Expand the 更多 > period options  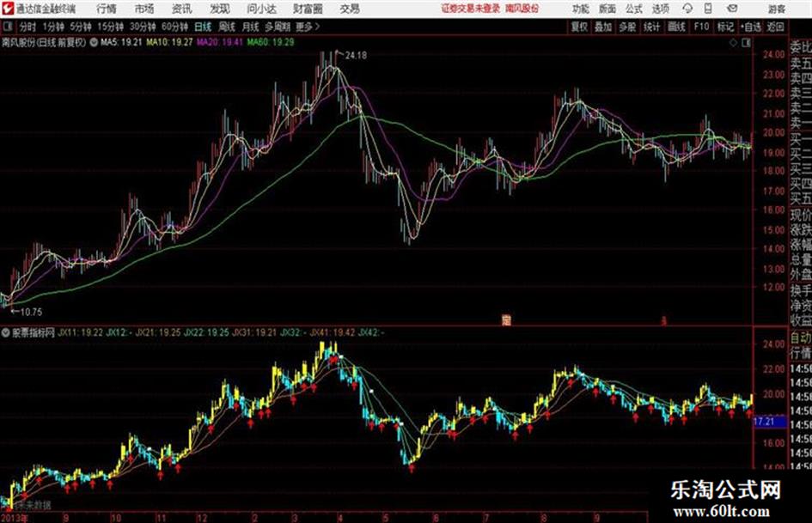308,27
